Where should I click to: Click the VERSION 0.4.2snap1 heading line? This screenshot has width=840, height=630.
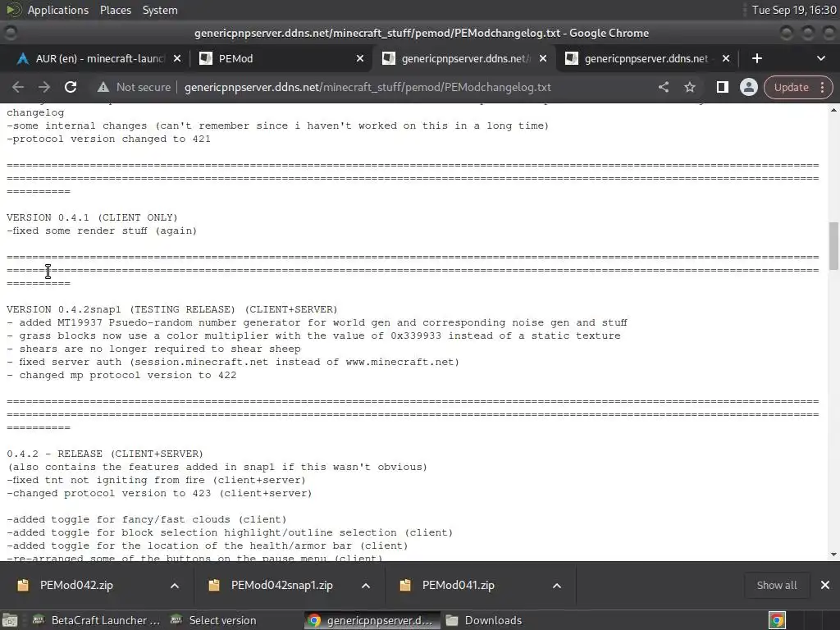[x=172, y=309]
